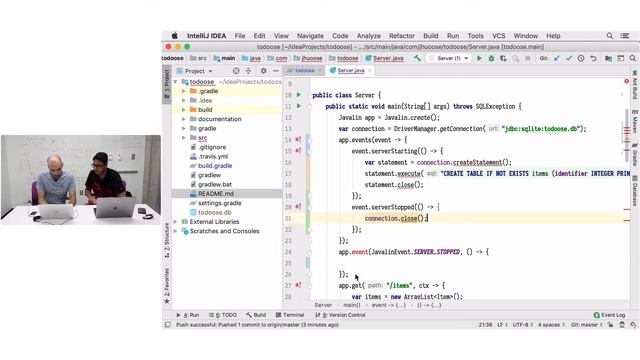Open the Terminal tool window button
The height and width of the screenshot is (360, 640).
(x=290, y=315)
